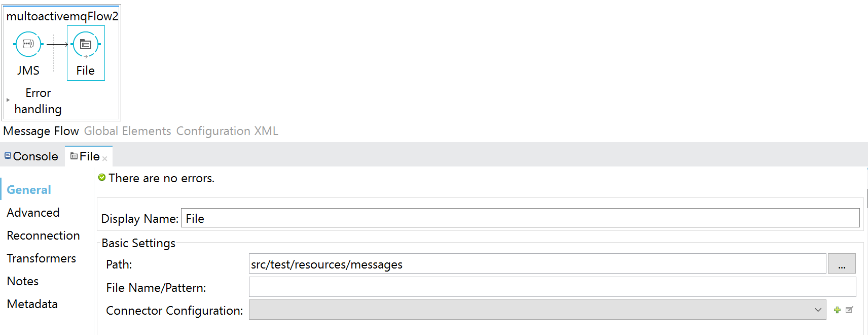
Task: Focus the File Name/Pattern input field
Action: point(552,287)
